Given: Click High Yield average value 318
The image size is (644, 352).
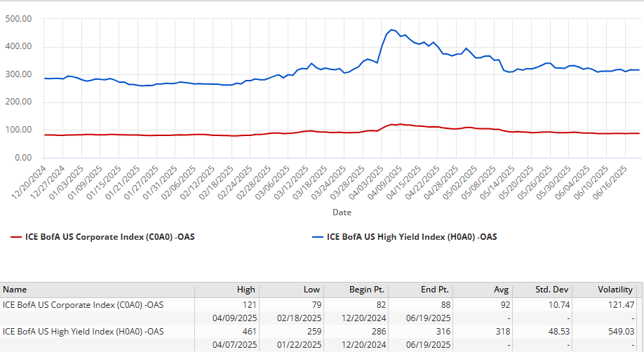Looking at the screenshot, I should (x=503, y=332).
